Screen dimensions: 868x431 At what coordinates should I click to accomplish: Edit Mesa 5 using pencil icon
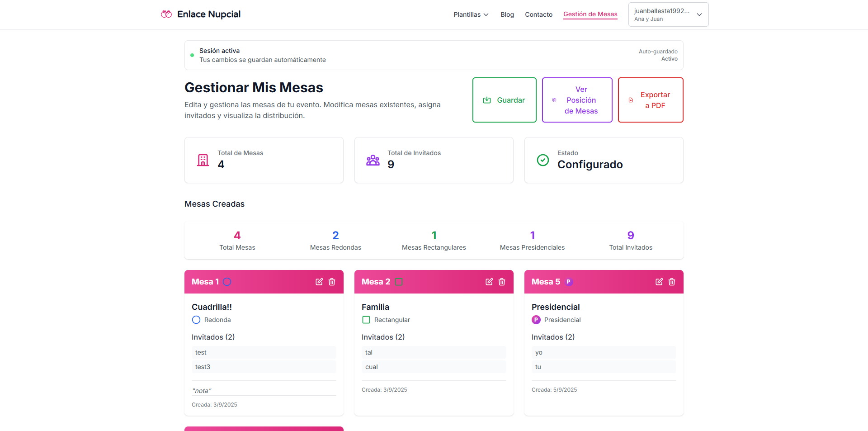[659, 282]
